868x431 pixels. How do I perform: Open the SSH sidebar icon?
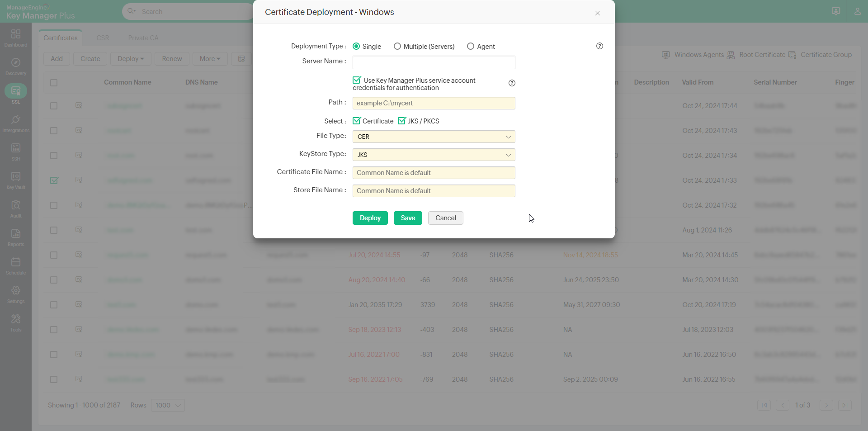click(16, 148)
